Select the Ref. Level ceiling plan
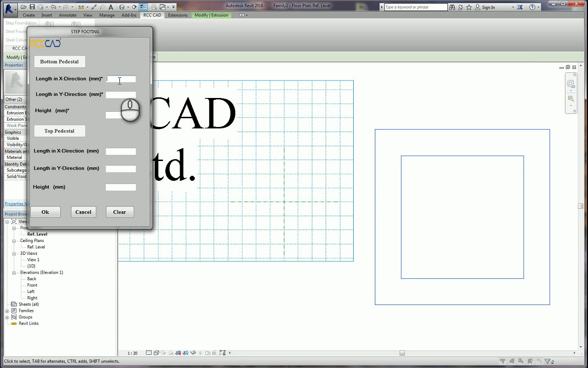 (x=36, y=247)
